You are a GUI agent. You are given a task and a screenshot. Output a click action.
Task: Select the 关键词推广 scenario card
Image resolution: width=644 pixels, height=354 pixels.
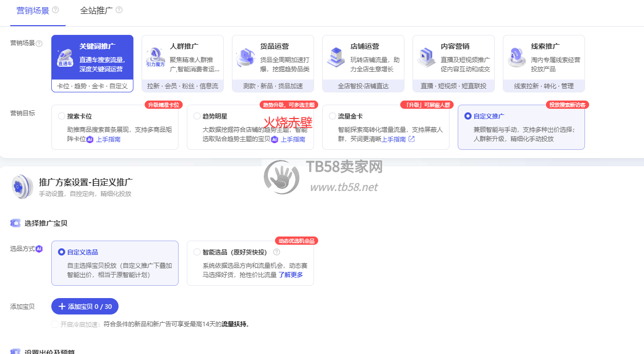point(92,64)
